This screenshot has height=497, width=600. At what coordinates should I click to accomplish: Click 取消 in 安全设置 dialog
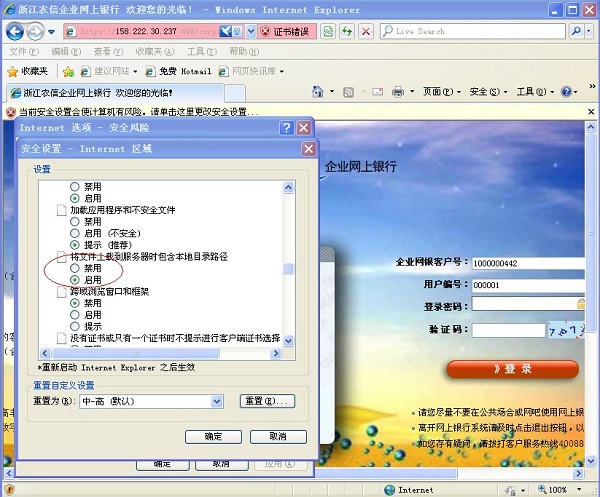278,437
